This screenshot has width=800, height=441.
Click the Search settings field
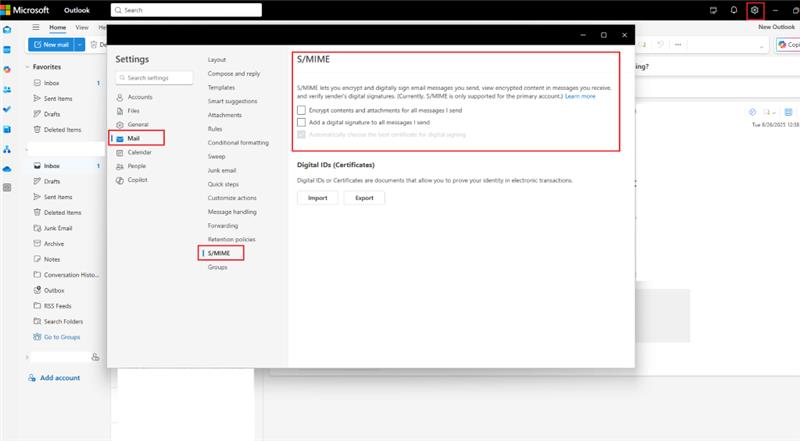154,78
